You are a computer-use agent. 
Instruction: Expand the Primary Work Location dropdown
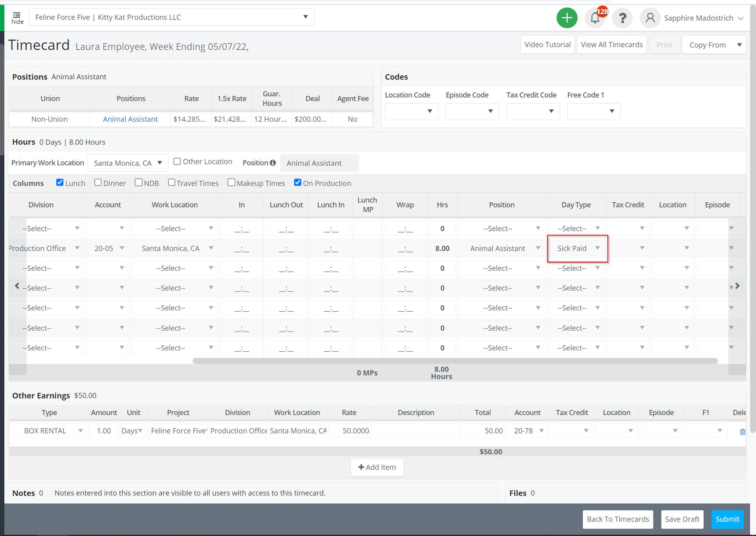pos(128,163)
